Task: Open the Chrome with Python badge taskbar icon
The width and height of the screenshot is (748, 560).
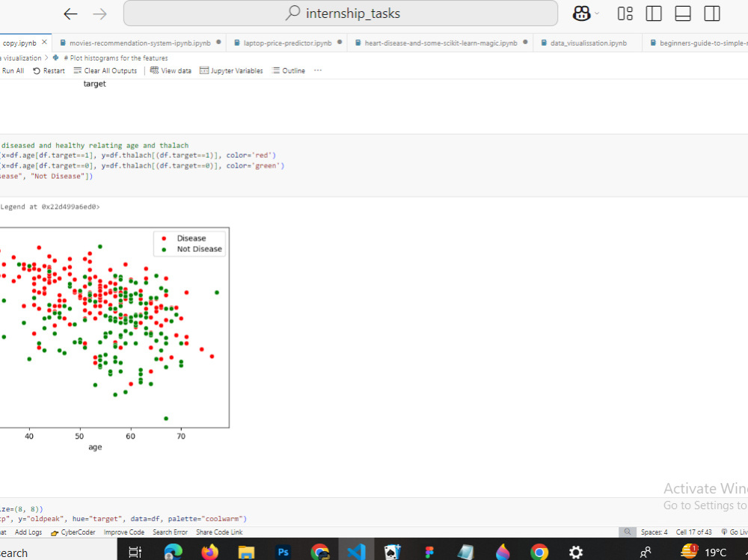Action: coord(319,552)
